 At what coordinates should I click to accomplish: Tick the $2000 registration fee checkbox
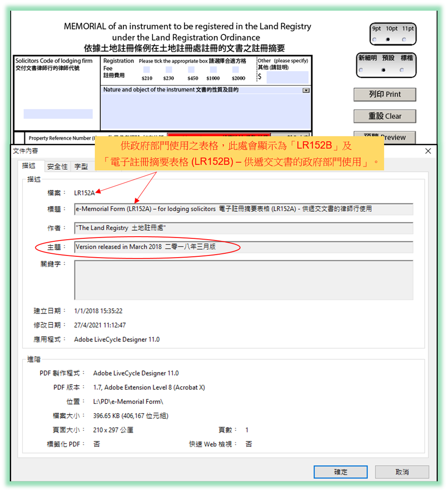[x=235, y=70]
